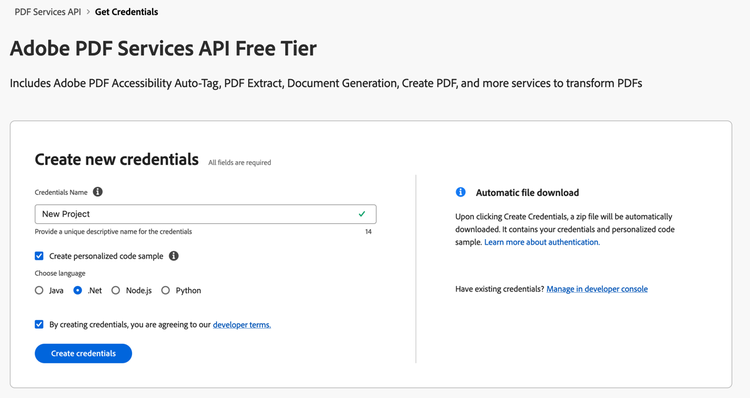Click the Credentials Name info icon
This screenshot has height=398, width=750.
pos(98,192)
